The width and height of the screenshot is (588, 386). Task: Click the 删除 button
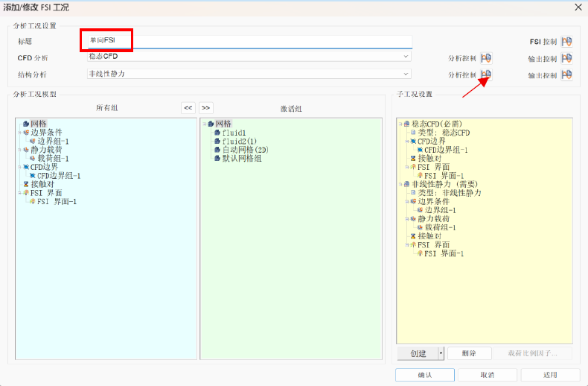pyautogui.click(x=469, y=353)
